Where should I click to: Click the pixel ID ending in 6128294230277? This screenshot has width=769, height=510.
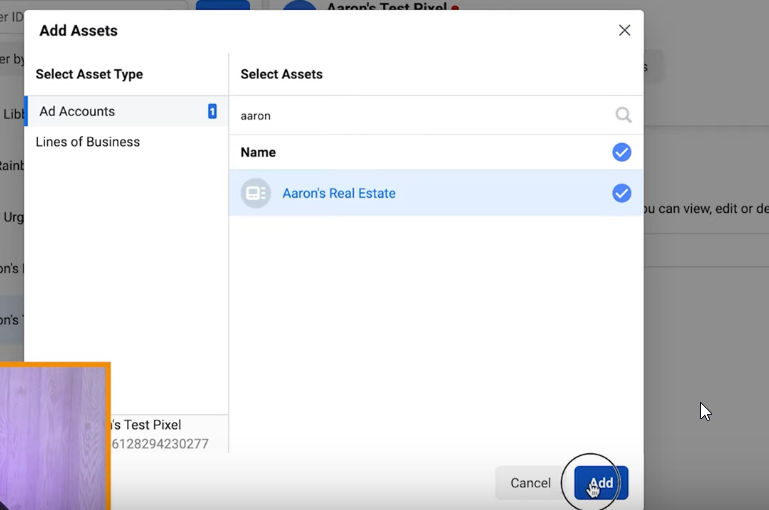click(160, 444)
